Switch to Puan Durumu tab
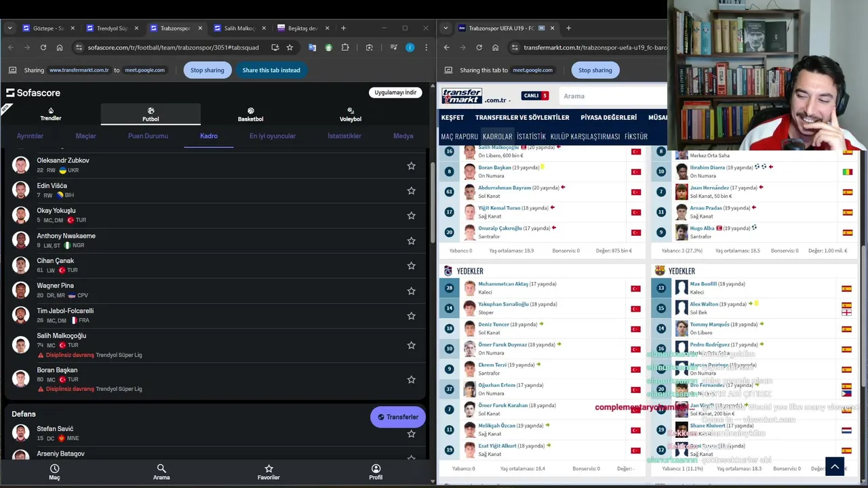The height and width of the screenshot is (488, 868). [x=148, y=136]
